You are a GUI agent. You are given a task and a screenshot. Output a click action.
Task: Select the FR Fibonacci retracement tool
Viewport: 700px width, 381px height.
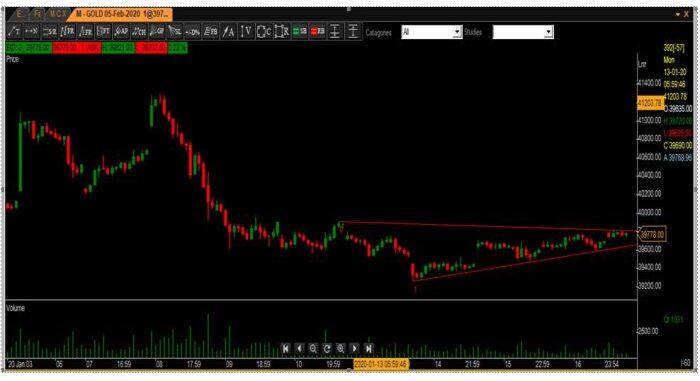(67, 32)
